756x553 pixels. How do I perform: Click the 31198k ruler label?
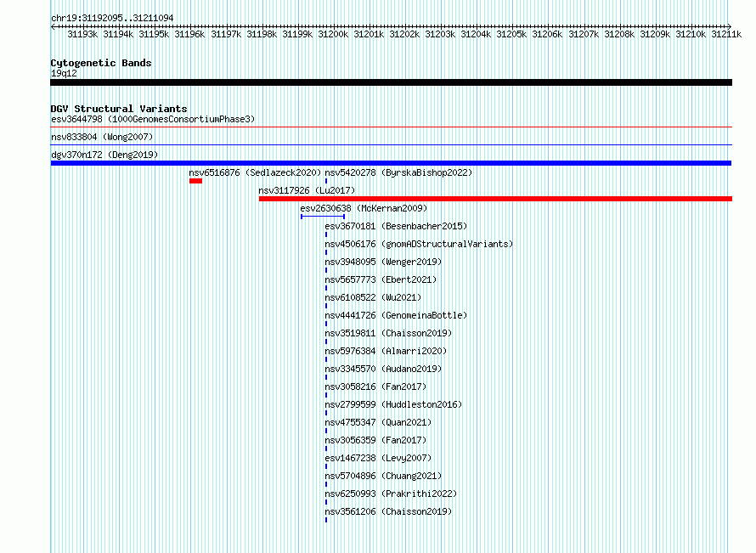pos(262,34)
